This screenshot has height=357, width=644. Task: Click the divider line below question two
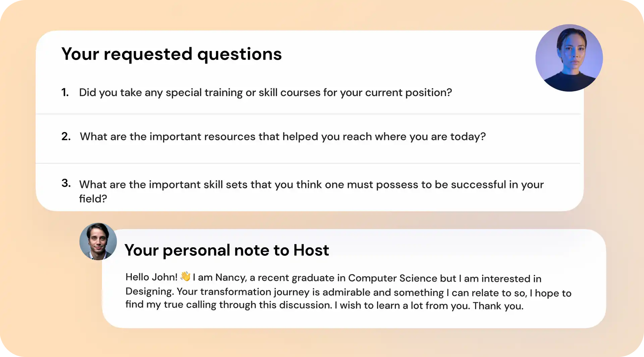pyautogui.click(x=308, y=163)
